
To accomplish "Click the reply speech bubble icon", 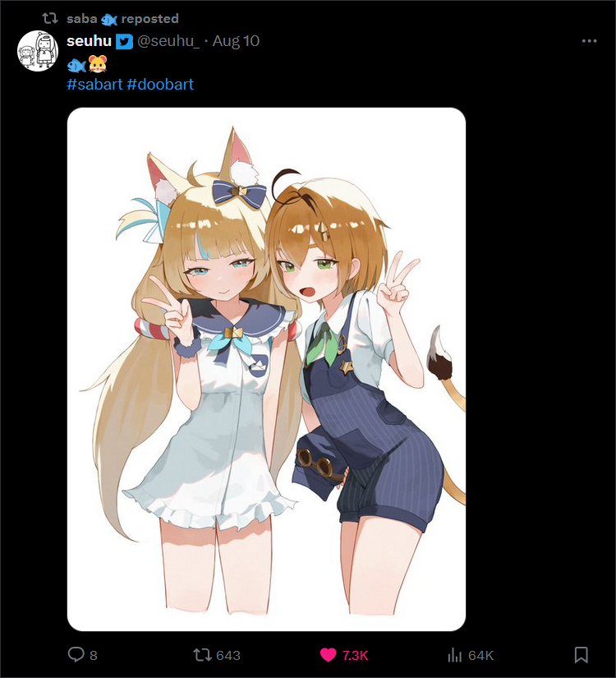I will coord(76,655).
